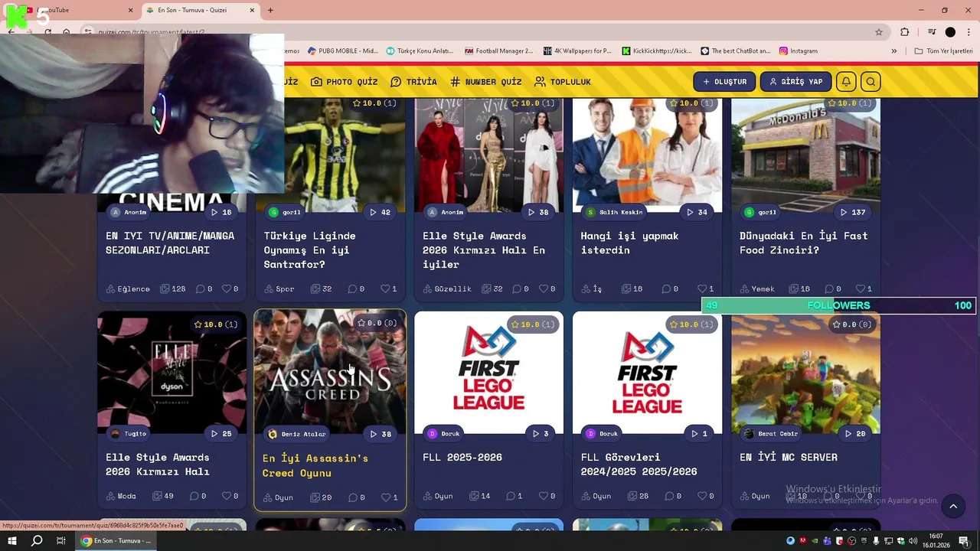This screenshot has height=551, width=980.
Task: Open the Quizei notification bell
Action: [x=846, y=82]
